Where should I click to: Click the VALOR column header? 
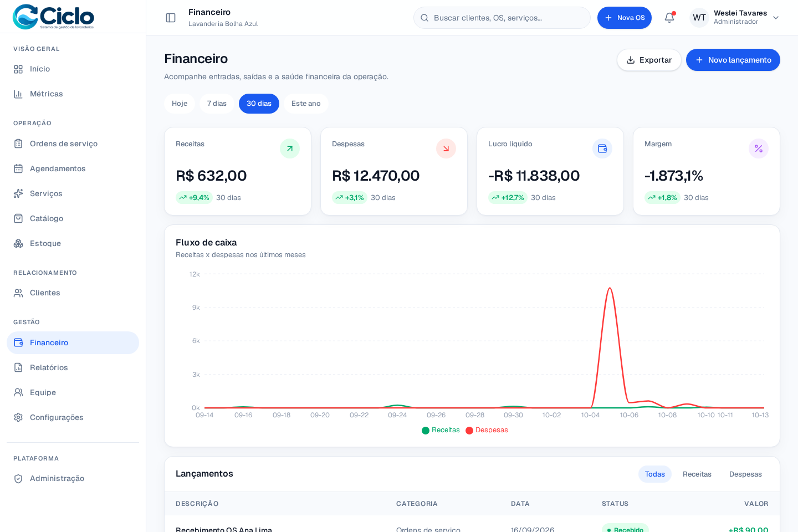(756, 504)
